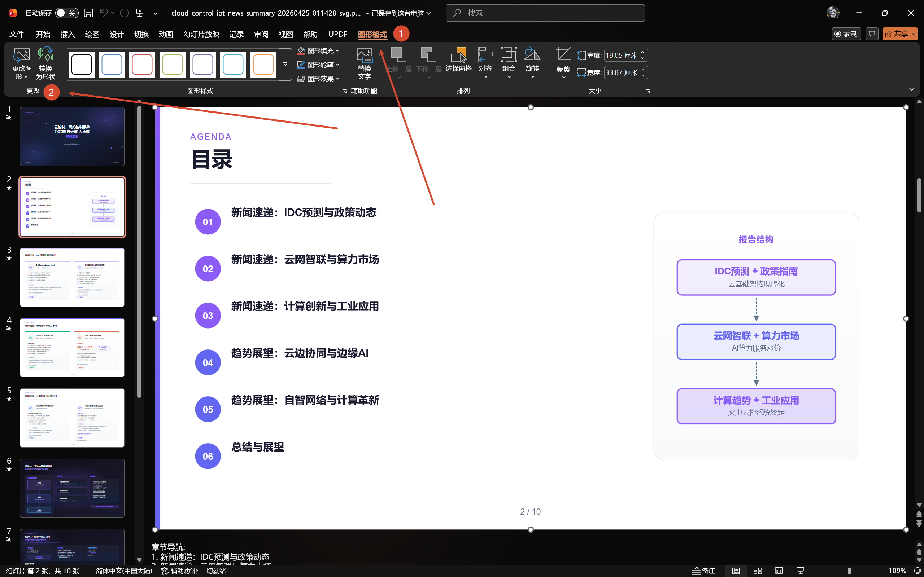Viewport: 924px width, 577px height.
Task: Open the comments pane icon
Action: [x=872, y=34]
